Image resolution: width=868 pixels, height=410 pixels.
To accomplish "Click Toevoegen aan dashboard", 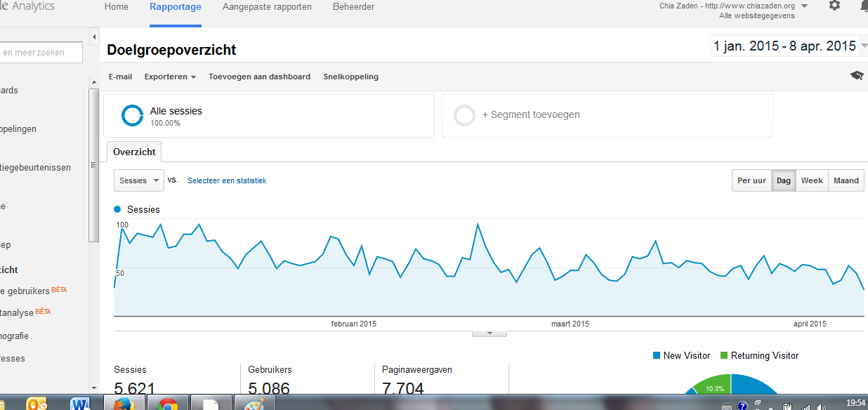I will (259, 77).
